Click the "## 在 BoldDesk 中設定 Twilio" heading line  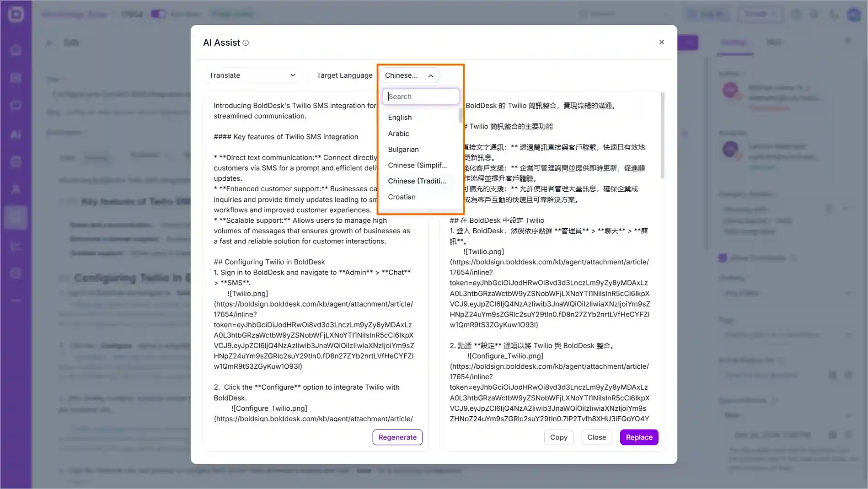pos(497,220)
